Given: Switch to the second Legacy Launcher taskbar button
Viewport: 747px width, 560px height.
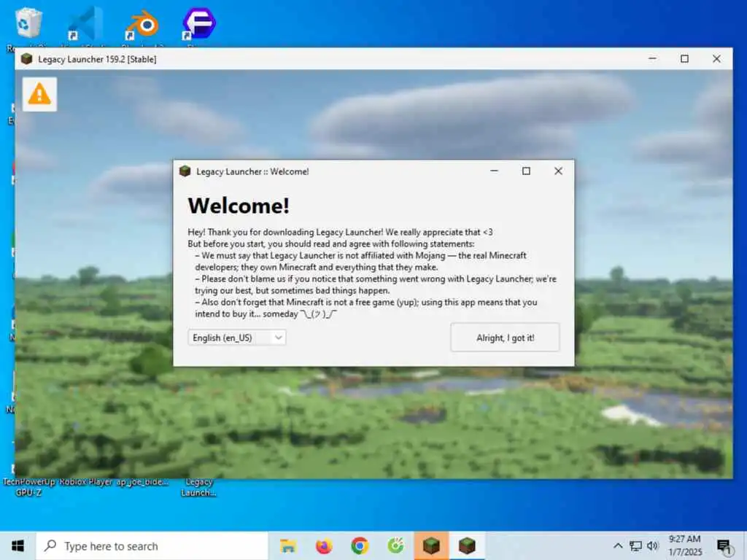Looking at the screenshot, I should pyautogui.click(x=467, y=545).
